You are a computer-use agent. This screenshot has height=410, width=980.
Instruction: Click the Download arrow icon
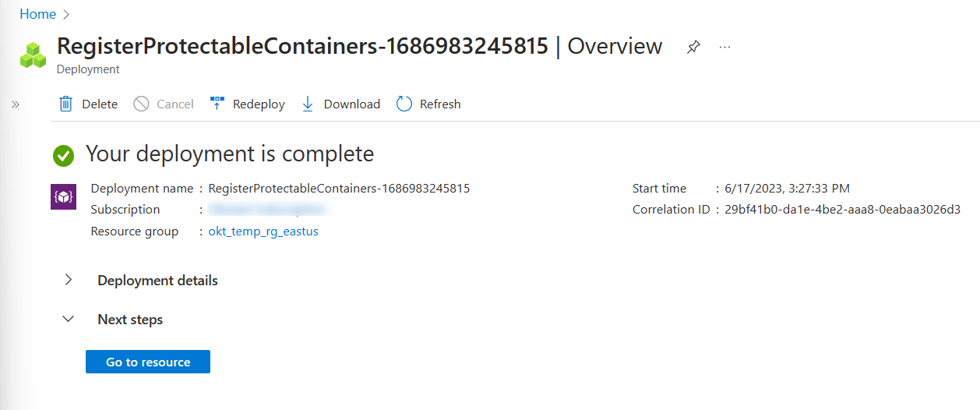pyautogui.click(x=308, y=104)
